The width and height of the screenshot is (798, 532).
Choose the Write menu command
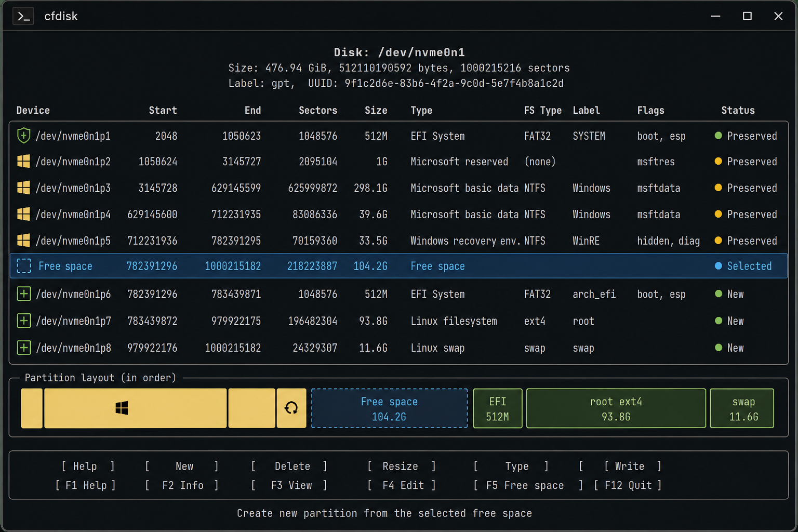pyautogui.click(x=632, y=467)
